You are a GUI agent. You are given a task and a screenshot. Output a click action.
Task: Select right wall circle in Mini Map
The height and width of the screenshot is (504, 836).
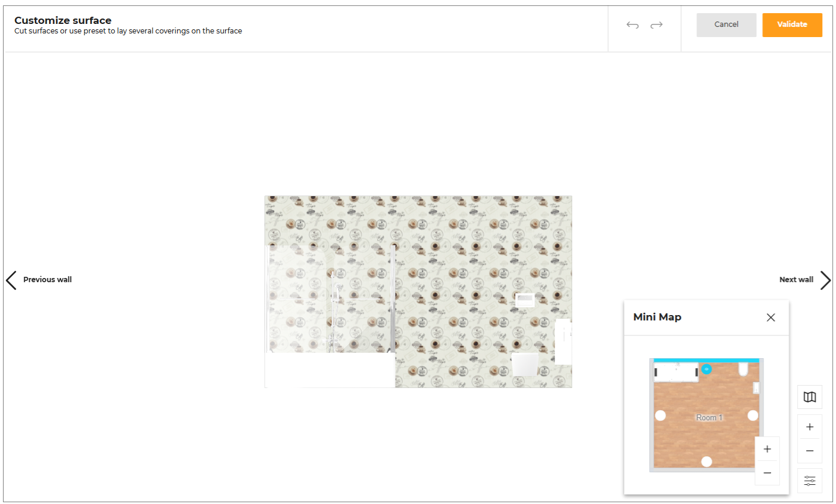[x=753, y=416]
